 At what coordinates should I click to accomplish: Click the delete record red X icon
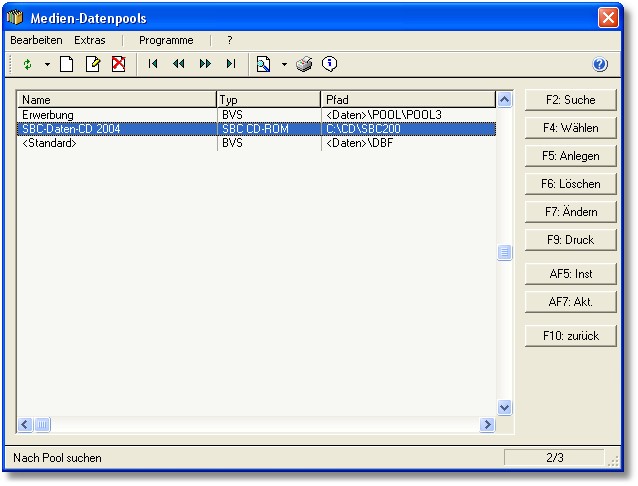118,64
